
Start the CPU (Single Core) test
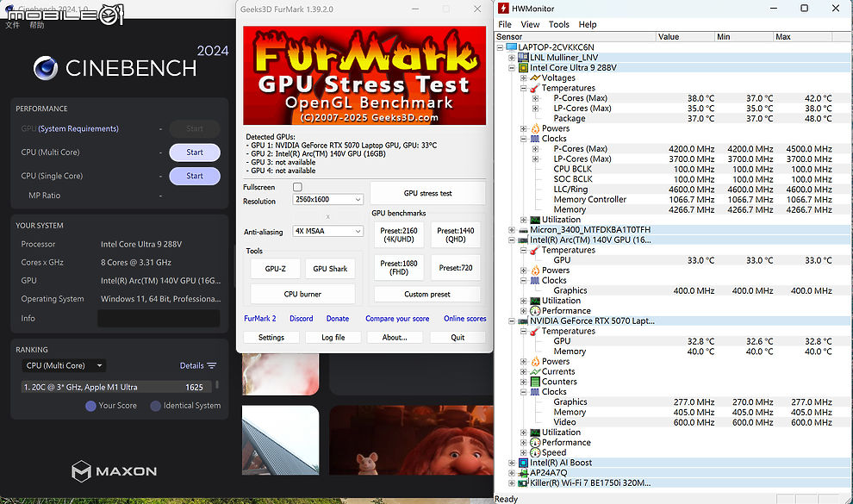point(195,176)
